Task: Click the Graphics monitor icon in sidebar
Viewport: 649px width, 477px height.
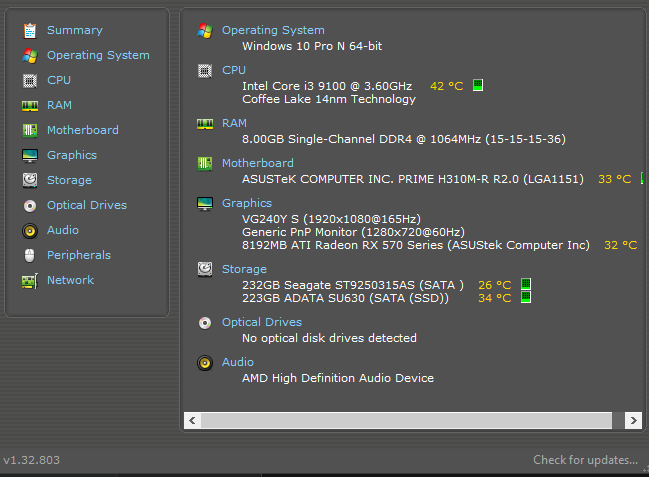Action: pos(30,156)
